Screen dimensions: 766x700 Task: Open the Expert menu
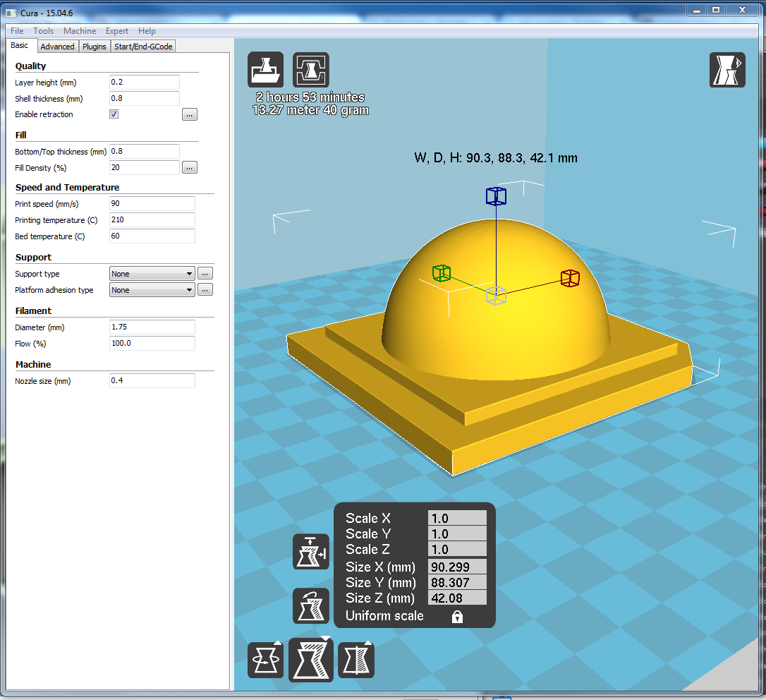click(117, 31)
